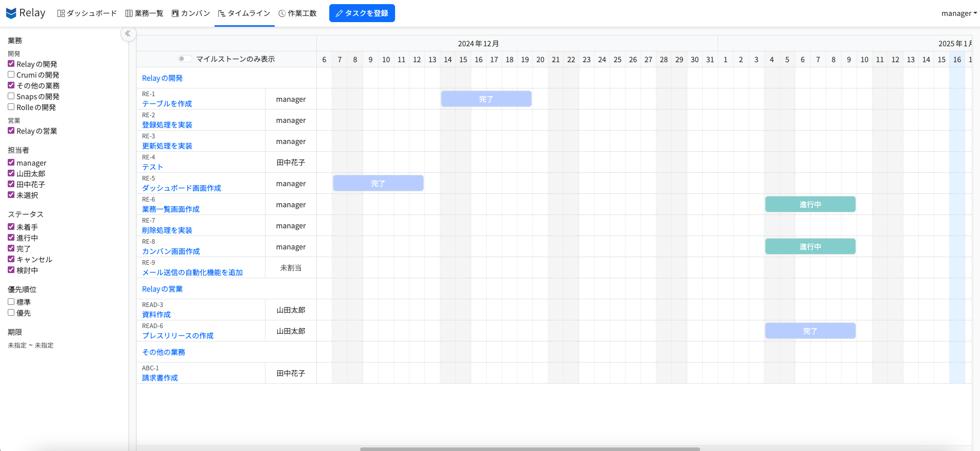Open the 期限 date range picker
Screen dimensions: 980x451
pos(30,346)
